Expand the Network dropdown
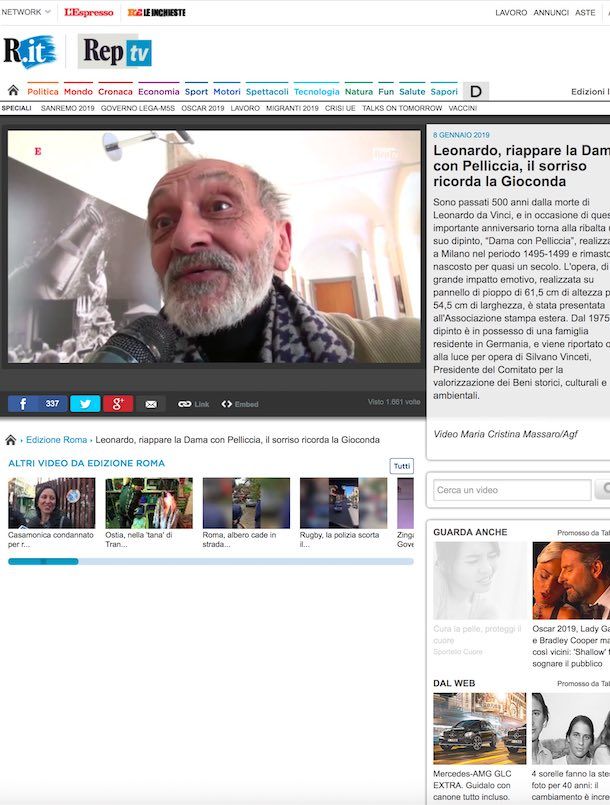Screen dimensions: 610x805 (x=26, y=12)
